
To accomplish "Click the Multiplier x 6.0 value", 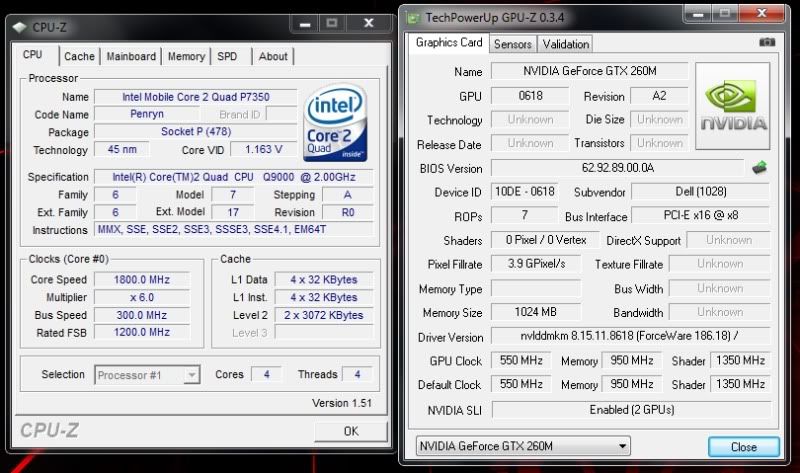I will point(142,297).
